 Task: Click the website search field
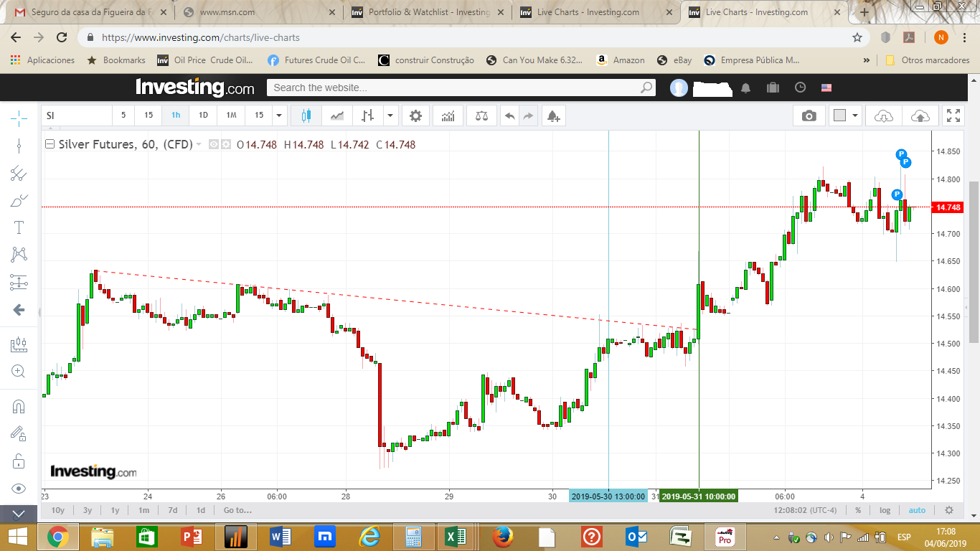tap(461, 88)
